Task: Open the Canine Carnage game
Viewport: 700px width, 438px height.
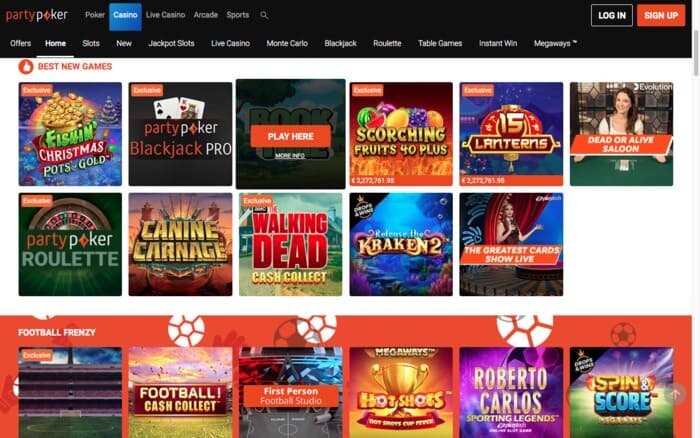Action: (x=180, y=244)
